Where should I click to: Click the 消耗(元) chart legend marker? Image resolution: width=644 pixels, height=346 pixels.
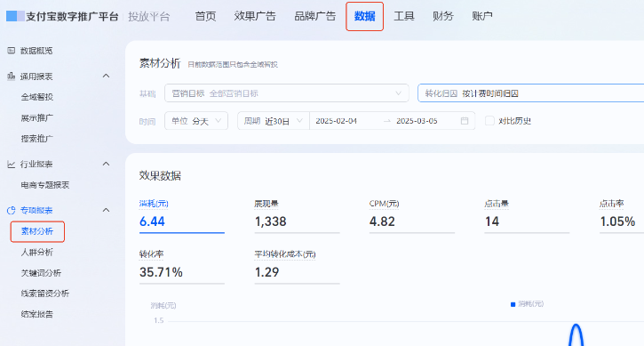click(513, 304)
